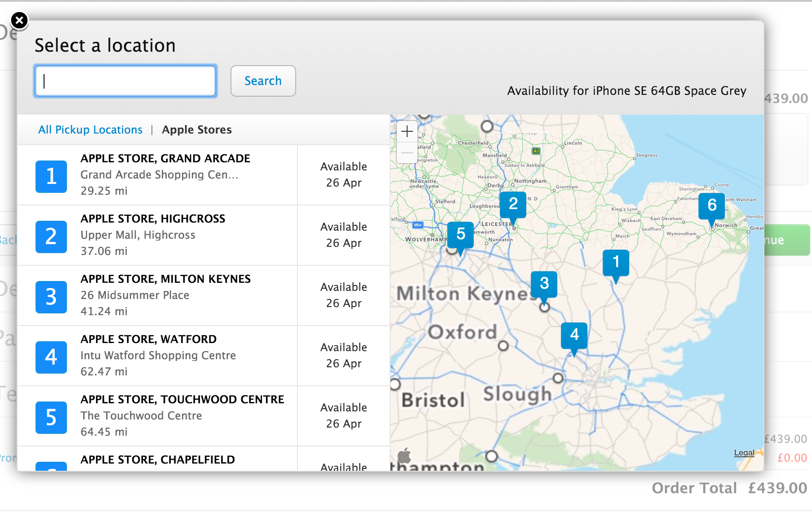Click the 37.06 mi distance
The image size is (812, 513).
point(104,251)
